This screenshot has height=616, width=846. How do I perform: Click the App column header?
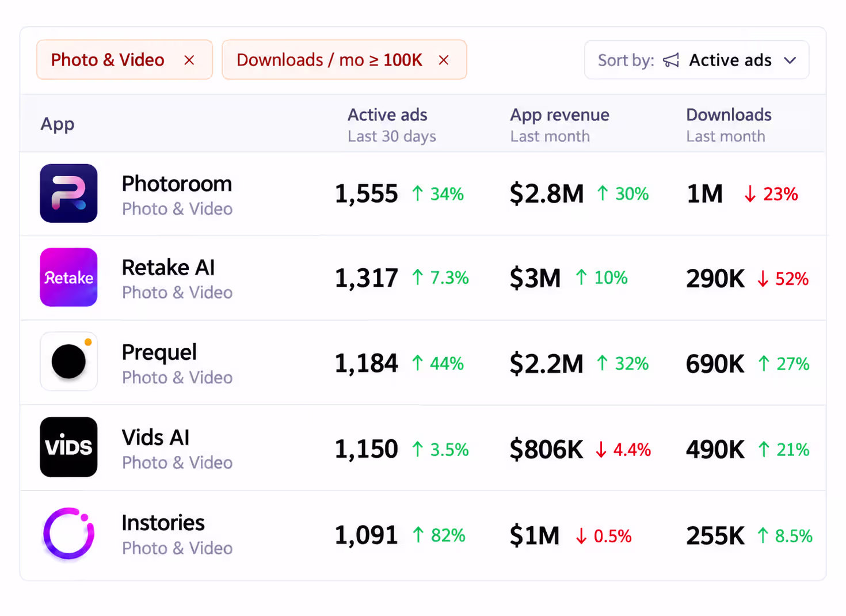[57, 124]
